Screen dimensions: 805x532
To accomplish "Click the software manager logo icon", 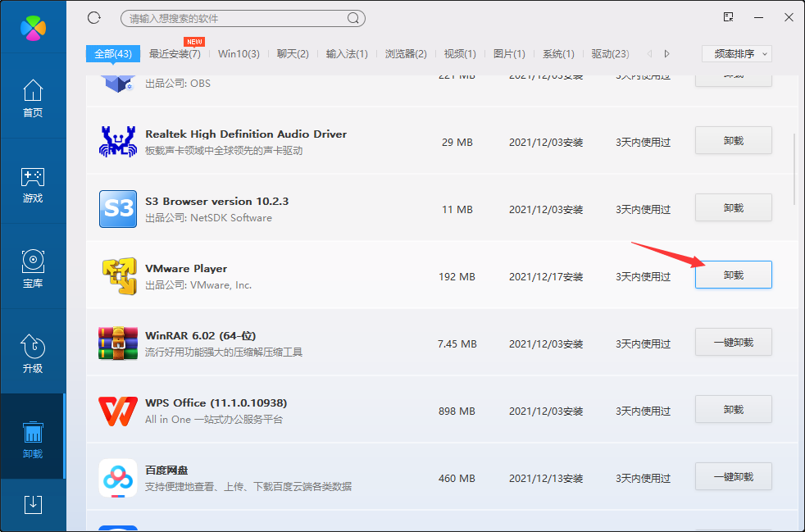I will [33, 28].
